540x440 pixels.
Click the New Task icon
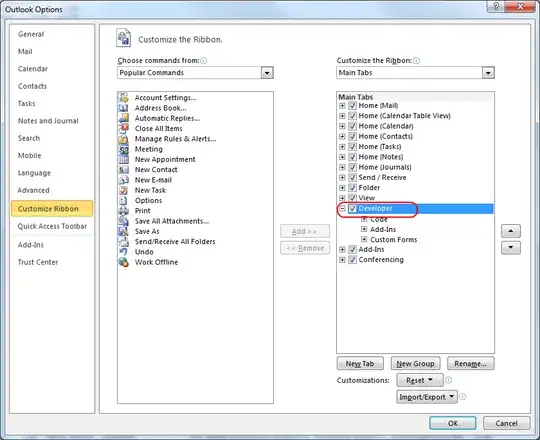click(124, 190)
